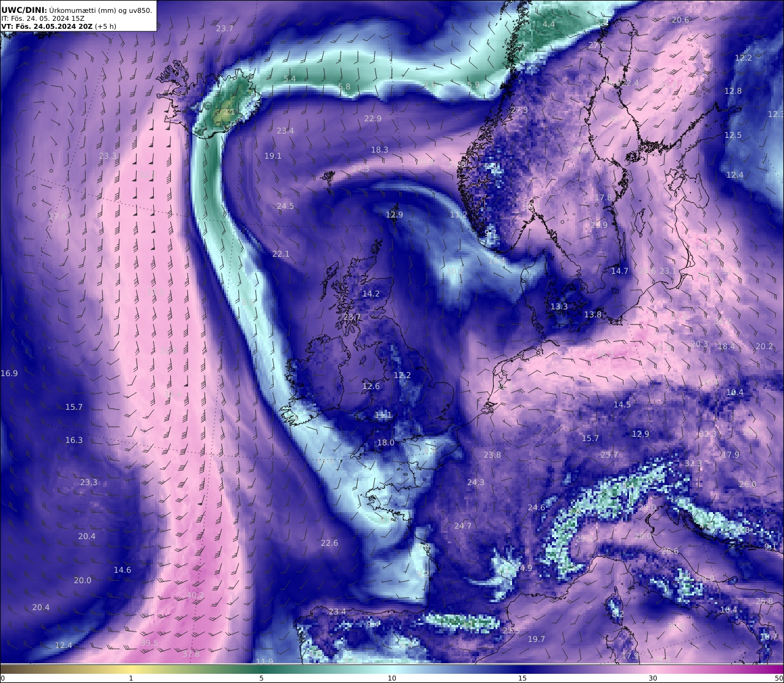Click the 12.8 value label
The width and height of the screenshot is (784, 683).
(733, 91)
